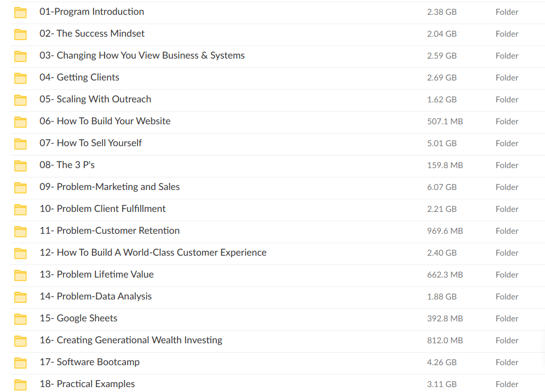Click the folder icon beside Getting Clients

[x=20, y=78]
